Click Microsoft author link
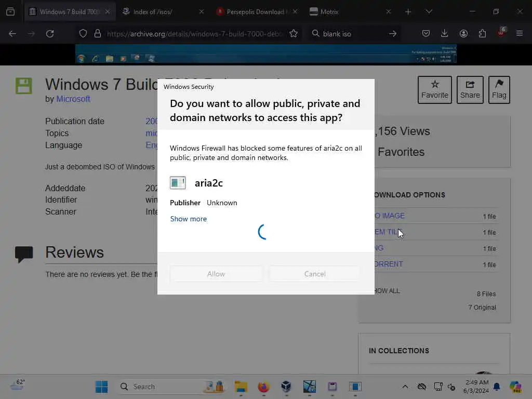 (x=73, y=99)
